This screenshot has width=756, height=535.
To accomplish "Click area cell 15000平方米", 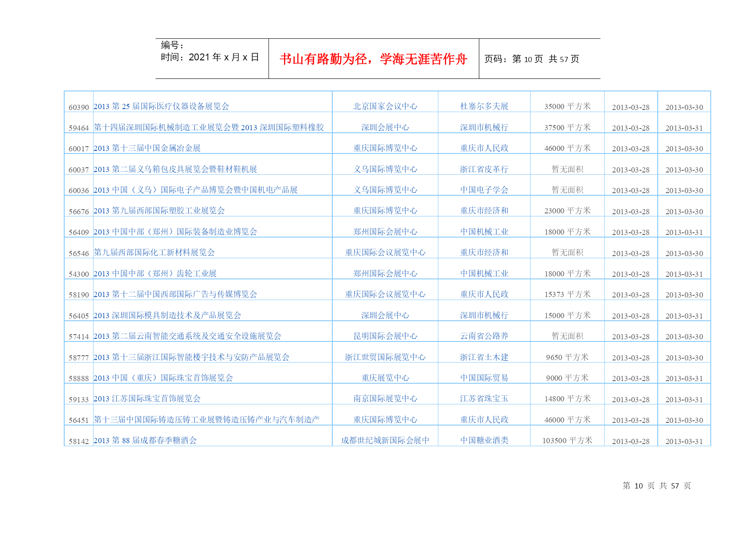I will 568,316.
